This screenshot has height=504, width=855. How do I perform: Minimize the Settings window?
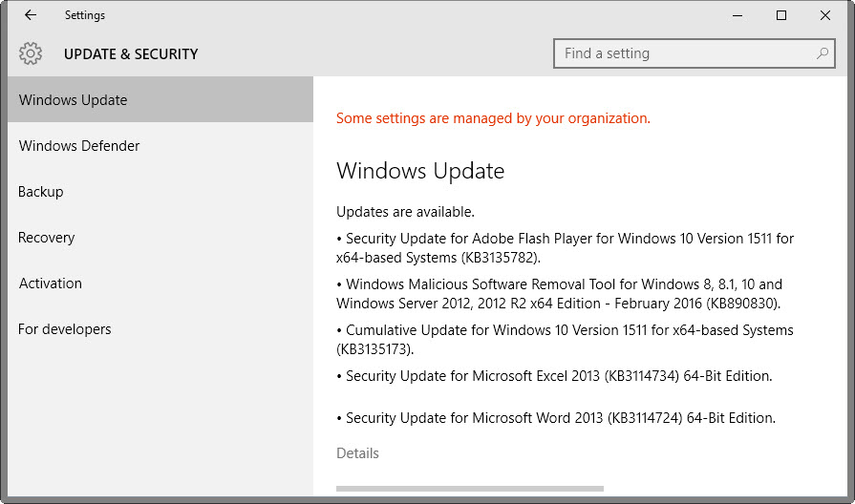[x=737, y=15]
